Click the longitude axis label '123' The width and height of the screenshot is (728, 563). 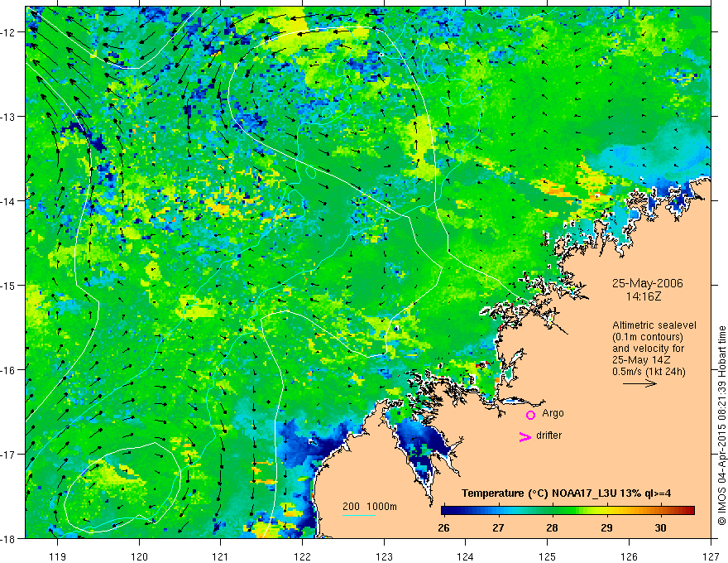click(x=384, y=556)
